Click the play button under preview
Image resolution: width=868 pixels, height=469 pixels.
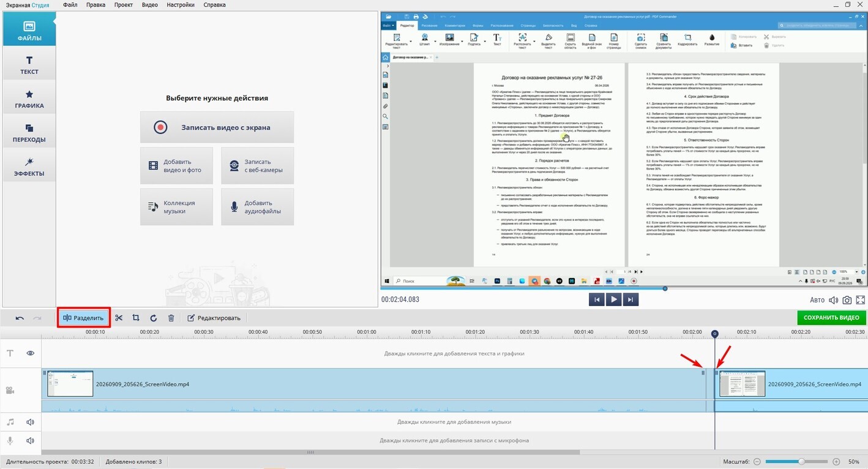tap(613, 299)
